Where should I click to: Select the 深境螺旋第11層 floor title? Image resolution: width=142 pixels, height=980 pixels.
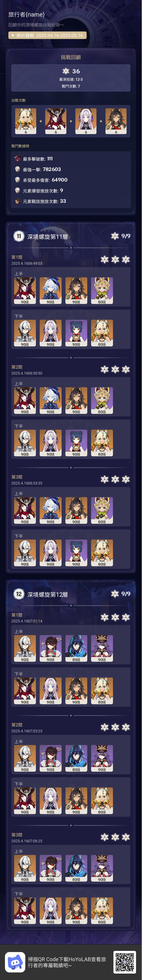coord(47,237)
